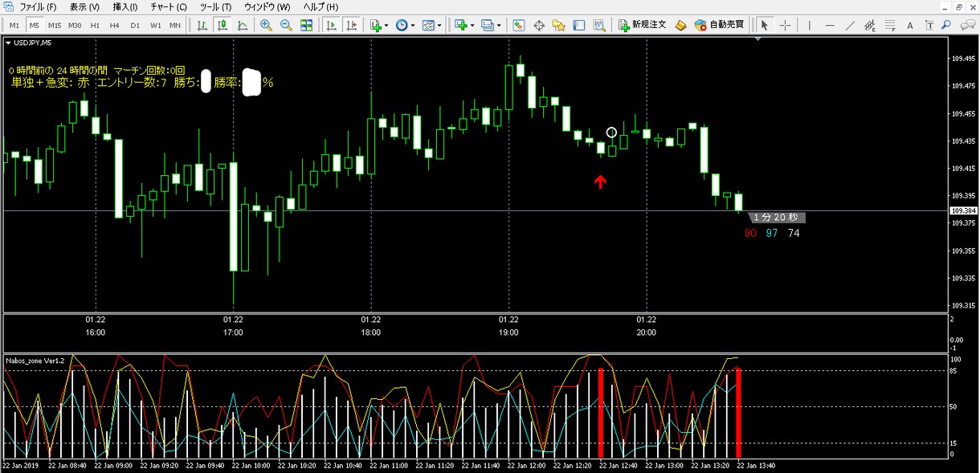Toggle chart shift from right edge
The width and height of the screenshot is (980, 473).
[350, 25]
